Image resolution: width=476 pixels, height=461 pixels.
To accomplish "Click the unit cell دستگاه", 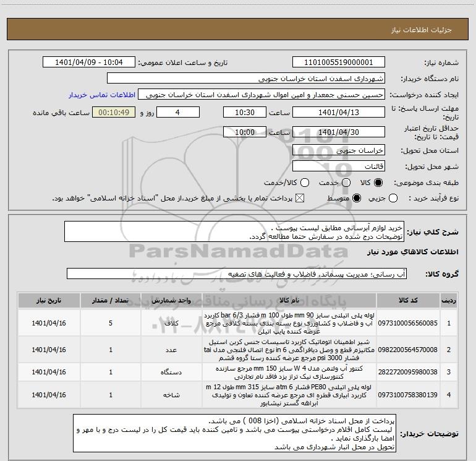I will click(171, 372).
